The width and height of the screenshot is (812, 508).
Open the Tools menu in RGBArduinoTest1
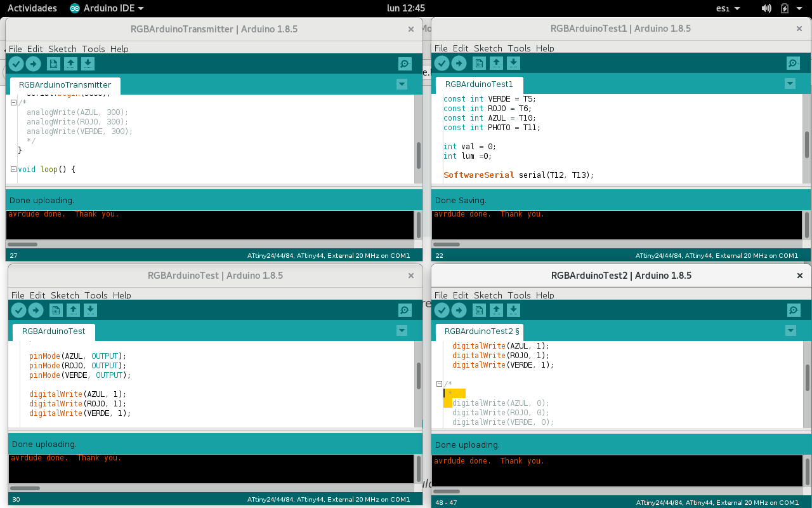519,48
